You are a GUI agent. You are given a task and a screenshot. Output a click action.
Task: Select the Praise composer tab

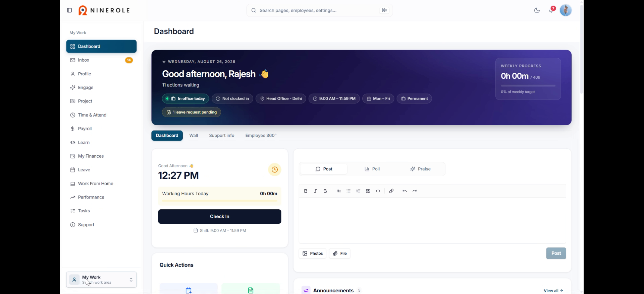[420, 169]
